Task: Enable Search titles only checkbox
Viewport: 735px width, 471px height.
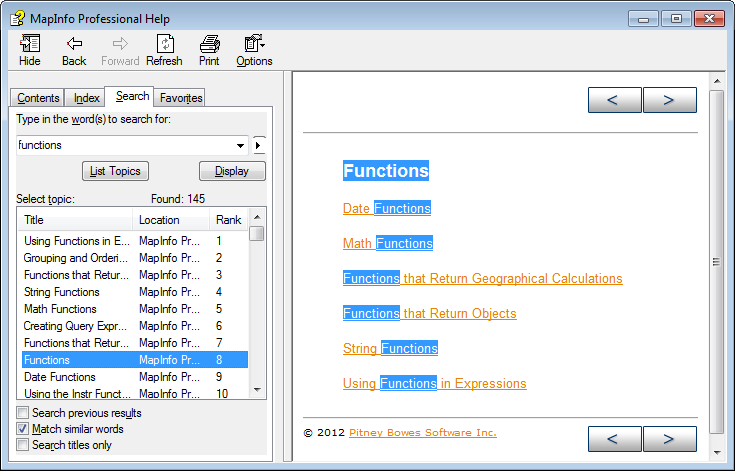Action: coord(22,445)
